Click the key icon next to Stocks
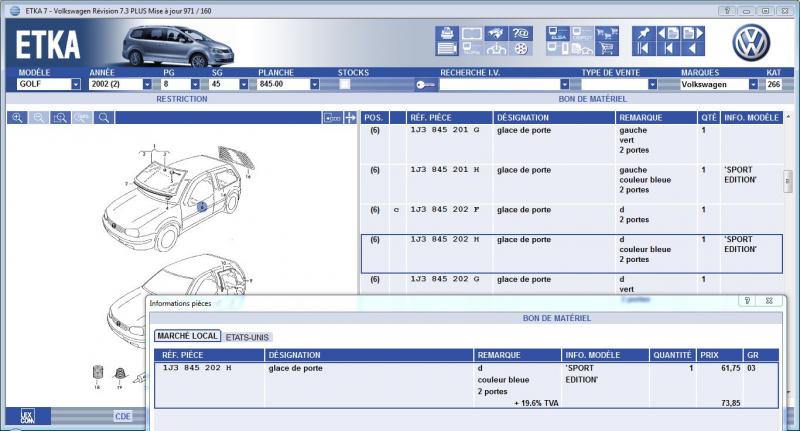 [x=424, y=85]
